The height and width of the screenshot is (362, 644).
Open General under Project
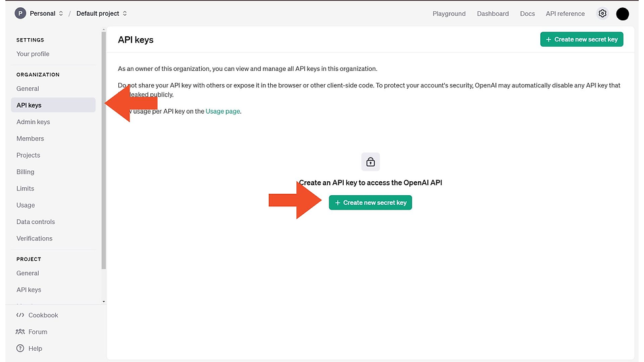coord(28,273)
